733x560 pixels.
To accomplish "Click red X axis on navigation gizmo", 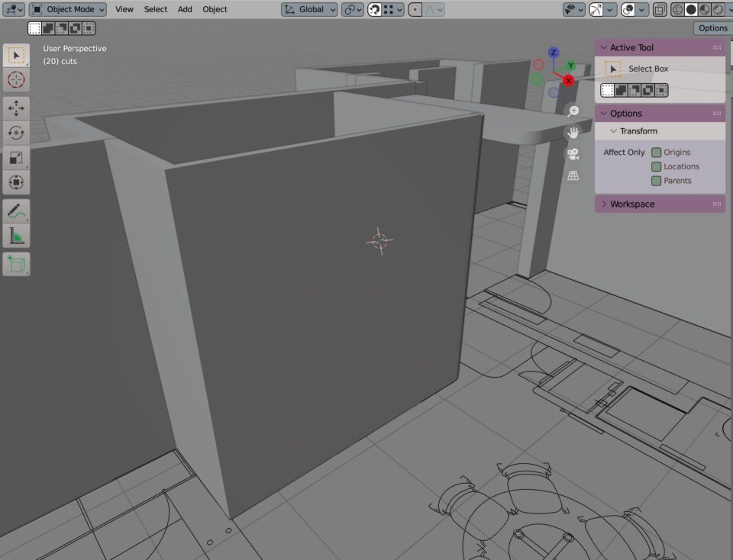I will [x=569, y=80].
